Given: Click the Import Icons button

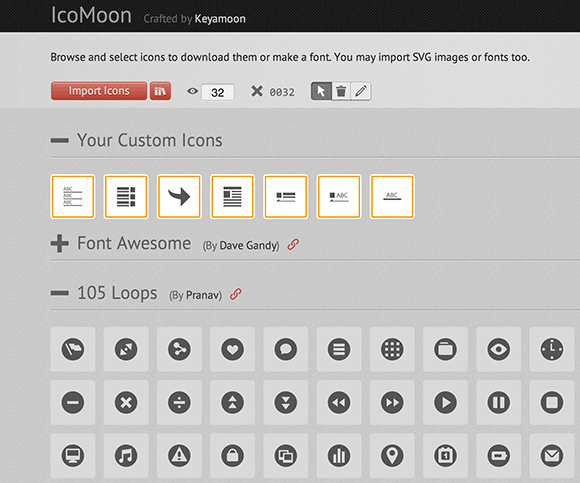Looking at the screenshot, I should point(99,91).
